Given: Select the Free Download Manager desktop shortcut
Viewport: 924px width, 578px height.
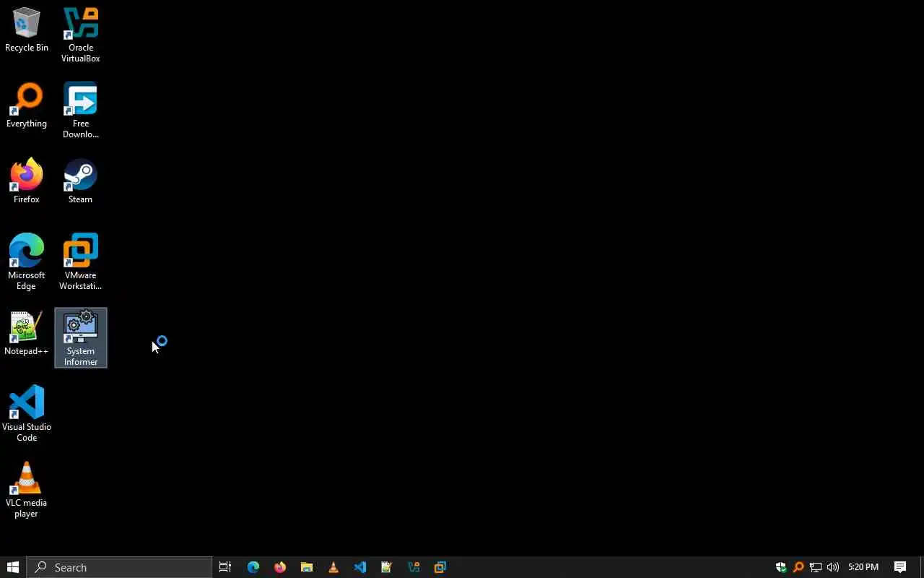Looking at the screenshot, I should [x=80, y=111].
